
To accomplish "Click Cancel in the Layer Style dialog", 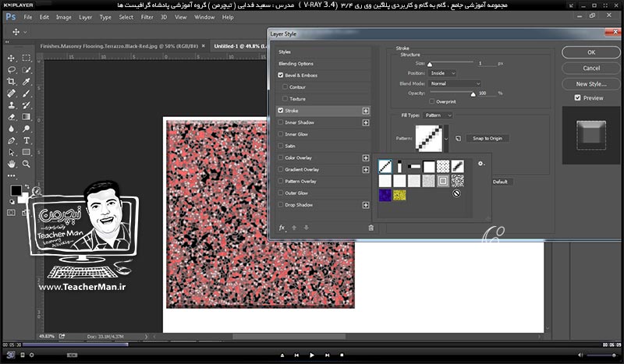I will [x=591, y=68].
